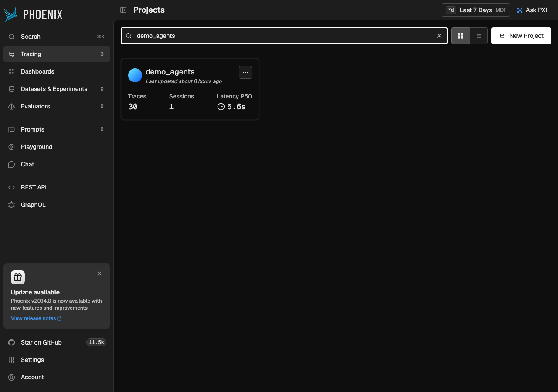Click the Chat bubble icon

12,164
